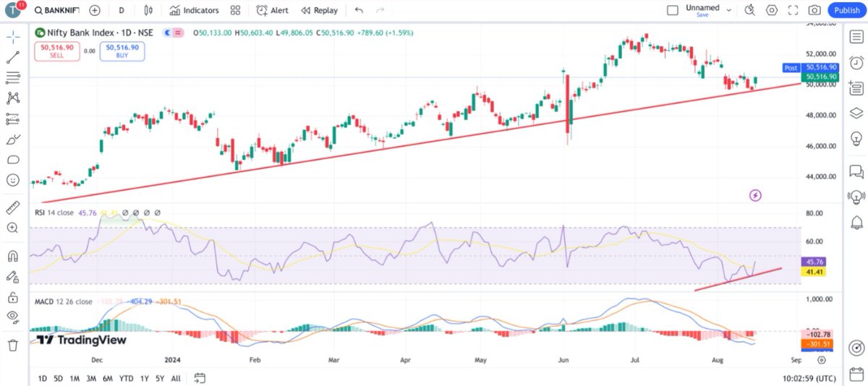Click the RSI 14 close legend
The image size is (868, 386).
pyautogui.click(x=54, y=213)
